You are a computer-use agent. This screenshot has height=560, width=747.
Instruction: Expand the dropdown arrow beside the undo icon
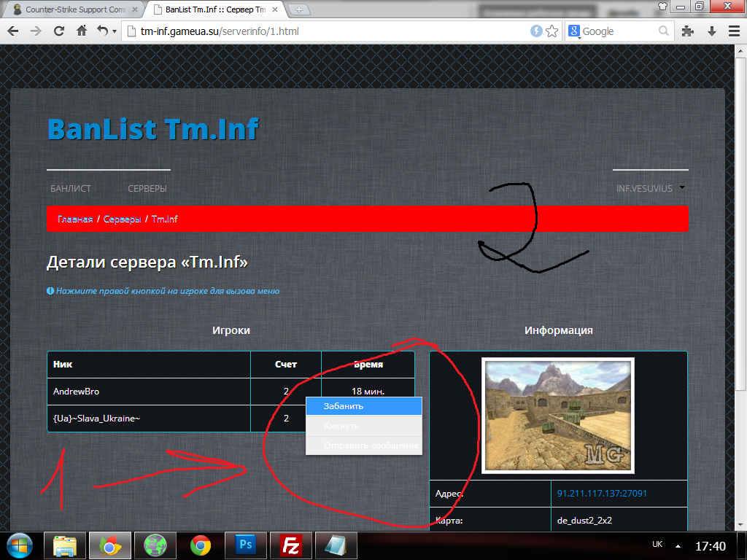(x=115, y=32)
